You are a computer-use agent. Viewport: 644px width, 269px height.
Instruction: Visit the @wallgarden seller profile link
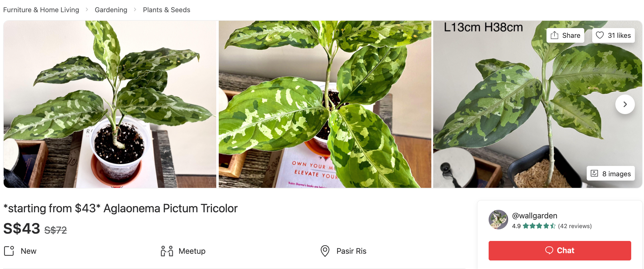pos(534,216)
